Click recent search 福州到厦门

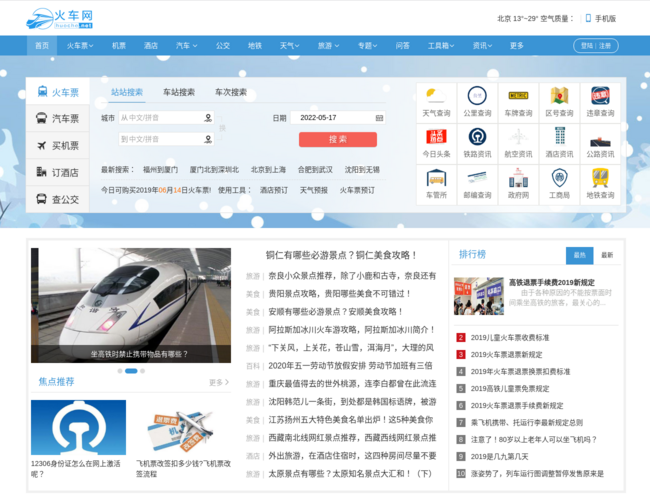[x=160, y=170]
